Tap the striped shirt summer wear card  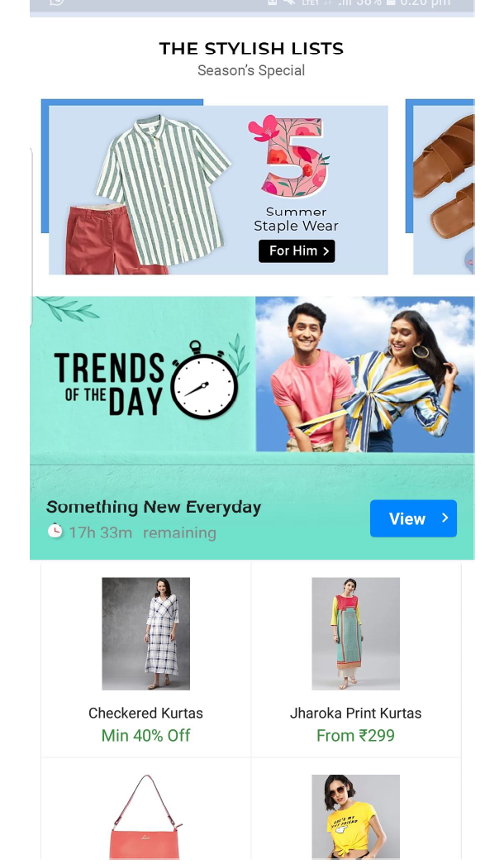click(x=219, y=189)
